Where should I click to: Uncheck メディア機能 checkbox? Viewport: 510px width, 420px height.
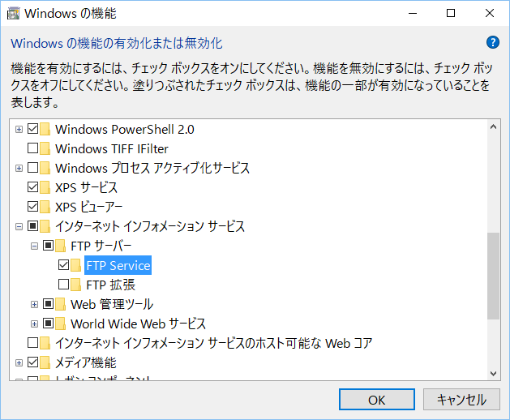coord(33,362)
